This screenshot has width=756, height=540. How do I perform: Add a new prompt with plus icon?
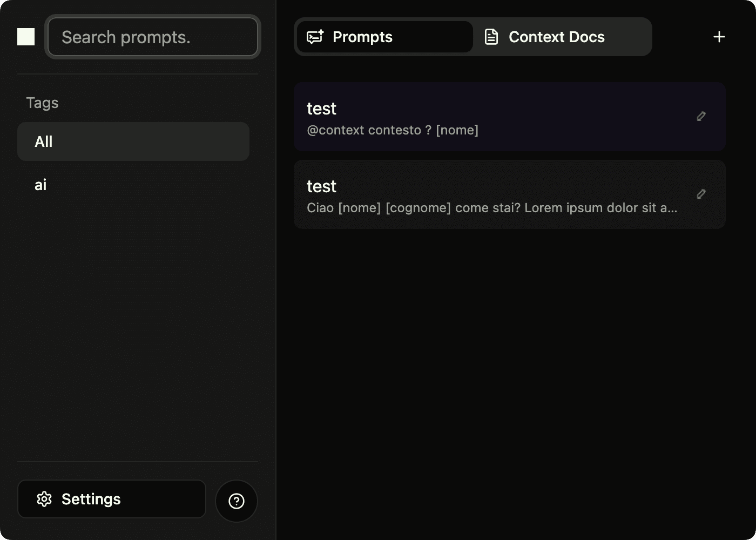719,37
